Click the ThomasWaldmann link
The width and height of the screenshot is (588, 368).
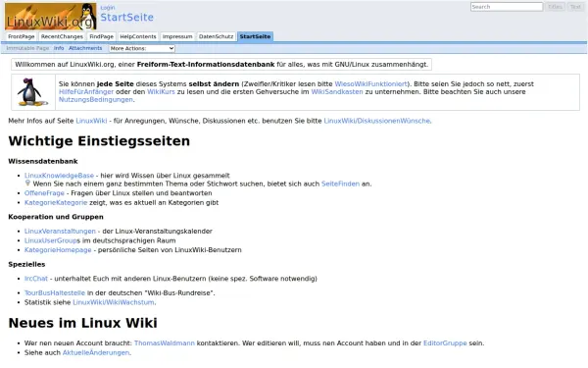click(165, 342)
